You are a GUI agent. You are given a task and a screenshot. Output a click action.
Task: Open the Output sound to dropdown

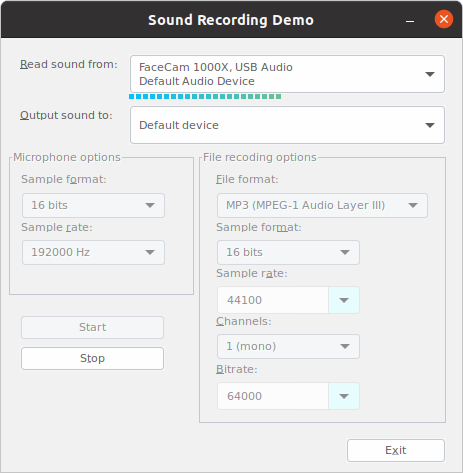pyautogui.click(x=287, y=125)
